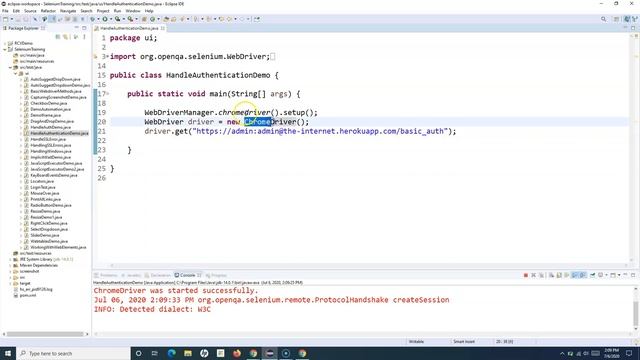Expand the JRE System Library node
640x360 pixels.
10,259
